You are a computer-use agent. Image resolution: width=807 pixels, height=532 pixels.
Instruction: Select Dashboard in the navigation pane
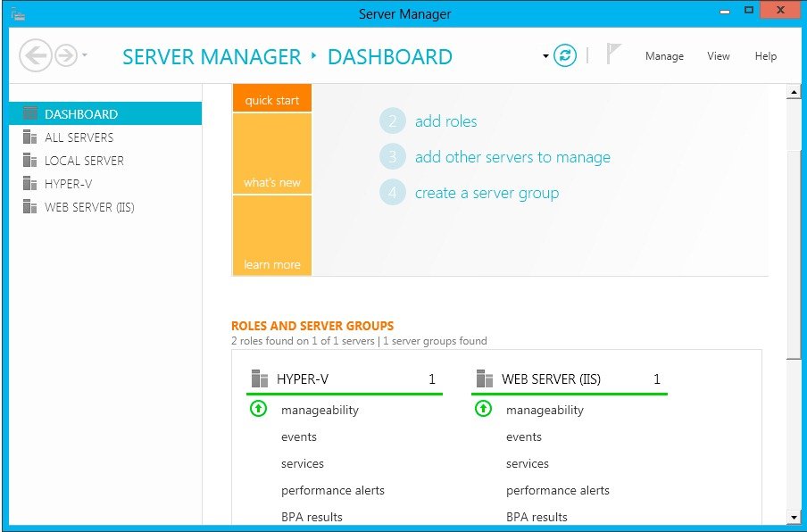(x=105, y=113)
